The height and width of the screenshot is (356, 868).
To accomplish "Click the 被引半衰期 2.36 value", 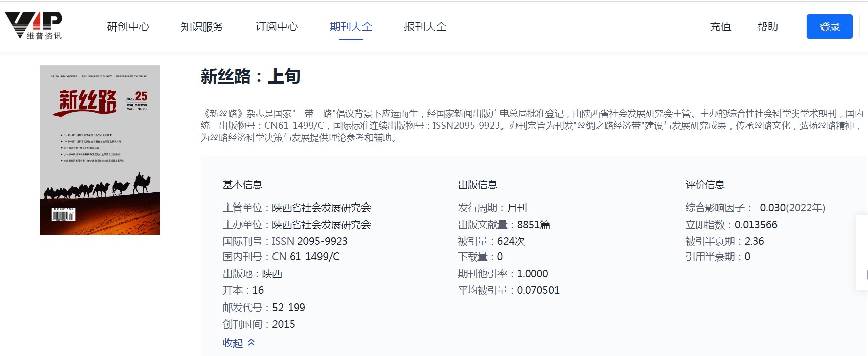I will point(754,241).
